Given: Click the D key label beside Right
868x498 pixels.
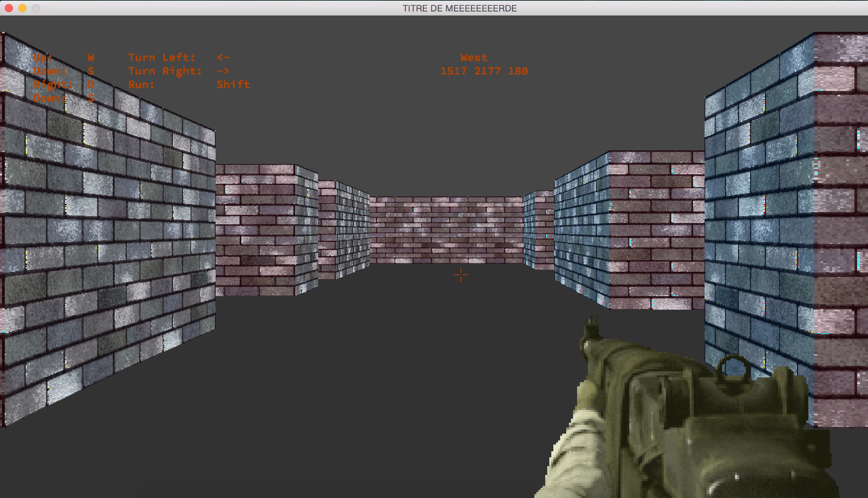Looking at the screenshot, I should [x=91, y=84].
